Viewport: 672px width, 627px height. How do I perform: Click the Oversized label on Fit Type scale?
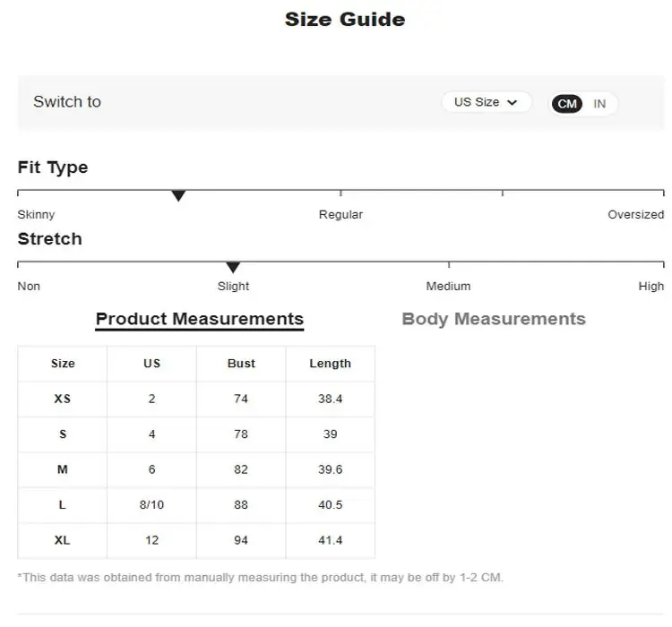click(x=635, y=214)
